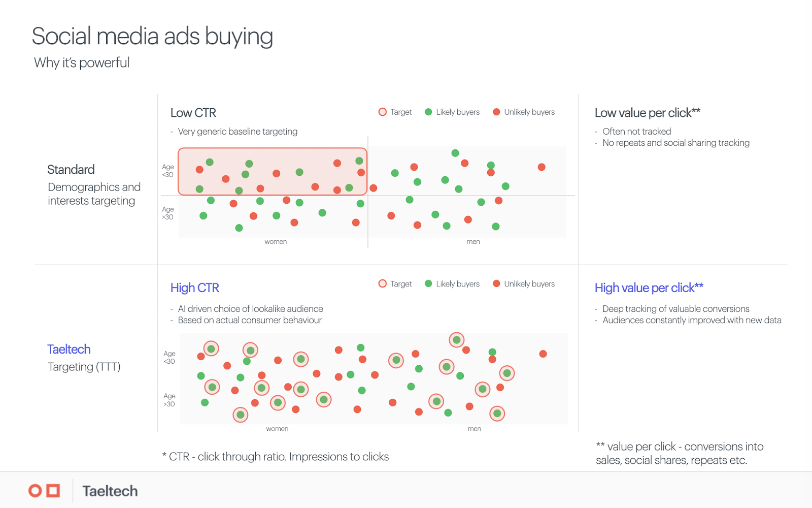
Task: Click the Standard targeting label
Action: click(x=71, y=170)
